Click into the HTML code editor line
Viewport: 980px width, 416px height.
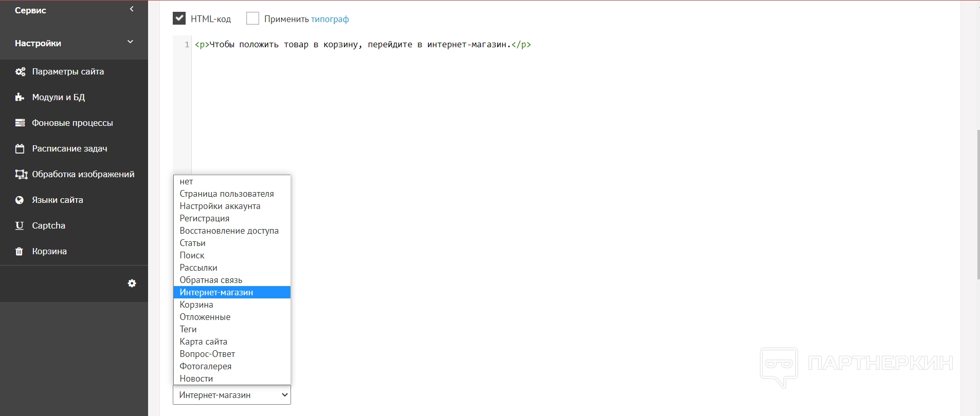coord(362,45)
